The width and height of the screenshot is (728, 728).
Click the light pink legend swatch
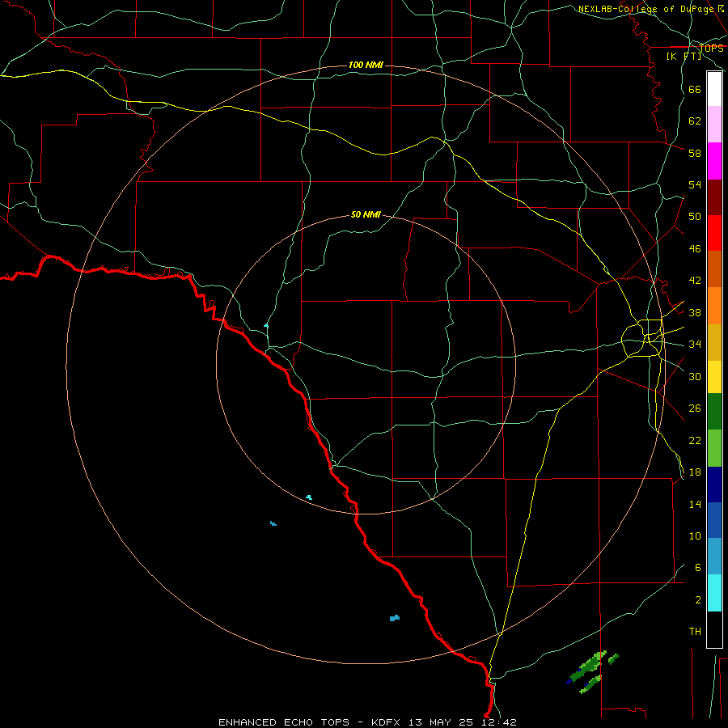(714, 125)
